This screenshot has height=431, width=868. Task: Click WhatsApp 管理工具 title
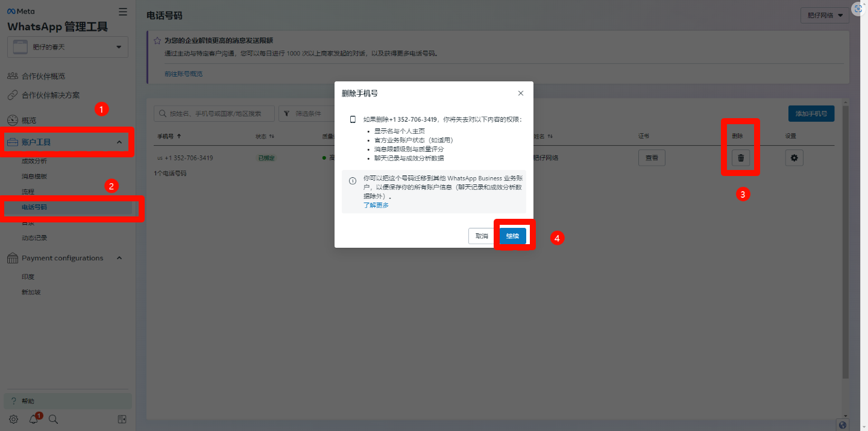coord(58,27)
